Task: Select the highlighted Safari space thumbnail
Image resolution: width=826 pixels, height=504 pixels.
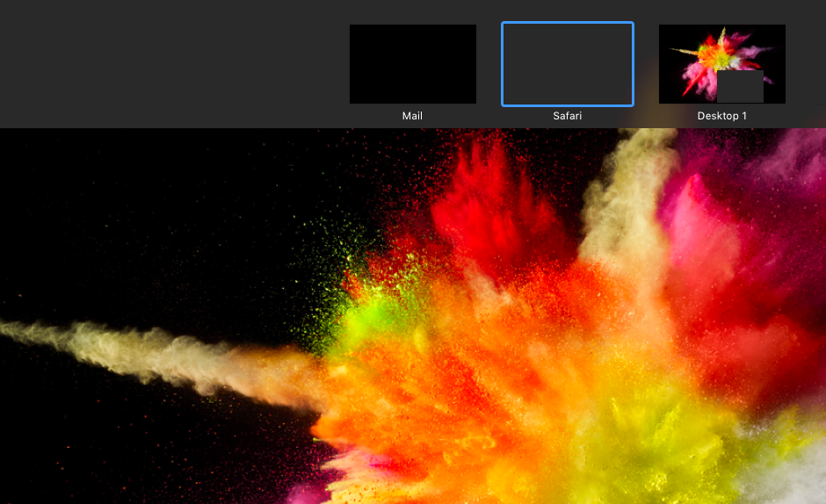Action: pyautogui.click(x=568, y=64)
